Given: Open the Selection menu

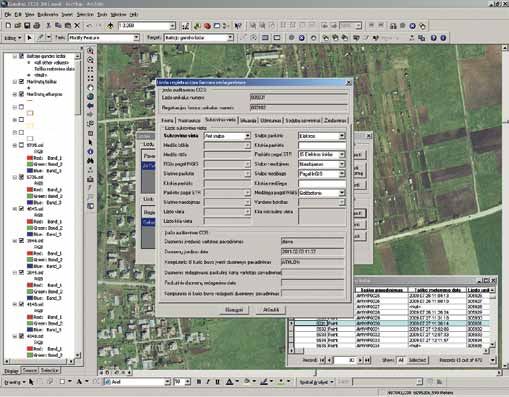Looking at the screenshot, I should (x=85, y=15).
